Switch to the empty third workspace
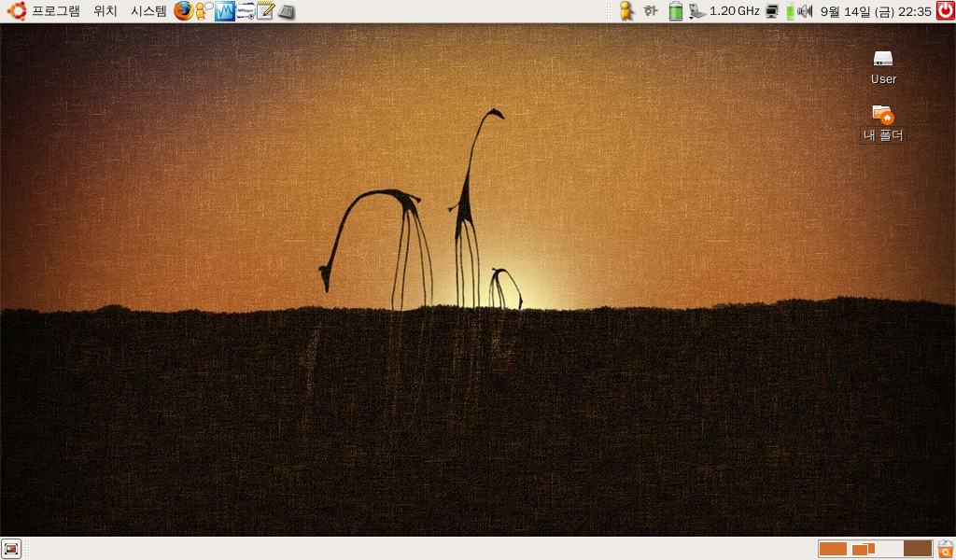 coord(889,549)
